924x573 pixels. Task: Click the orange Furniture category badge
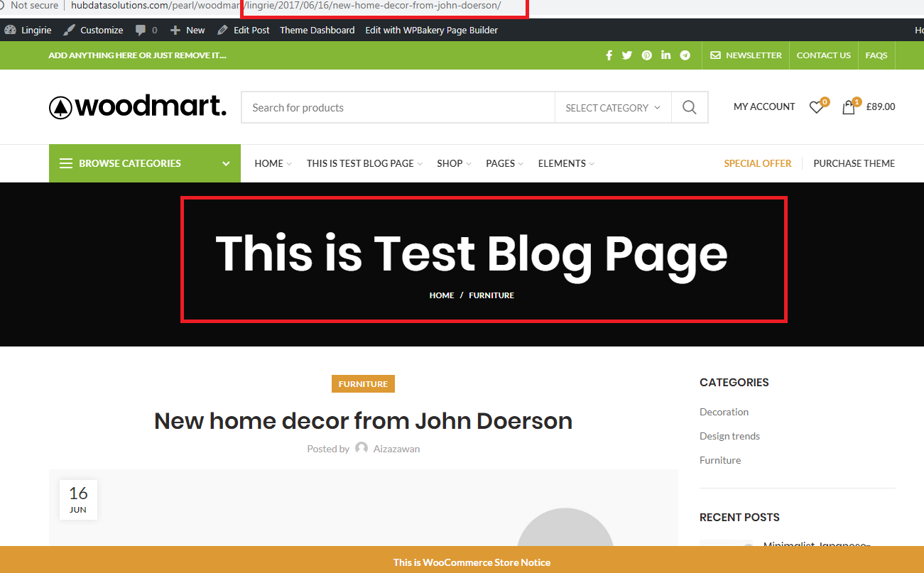pyautogui.click(x=363, y=384)
